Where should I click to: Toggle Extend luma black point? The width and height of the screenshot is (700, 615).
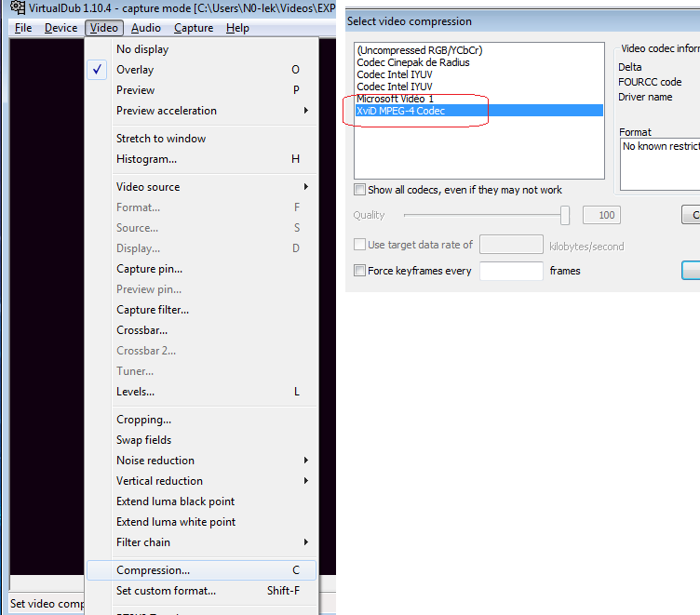tap(201, 501)
